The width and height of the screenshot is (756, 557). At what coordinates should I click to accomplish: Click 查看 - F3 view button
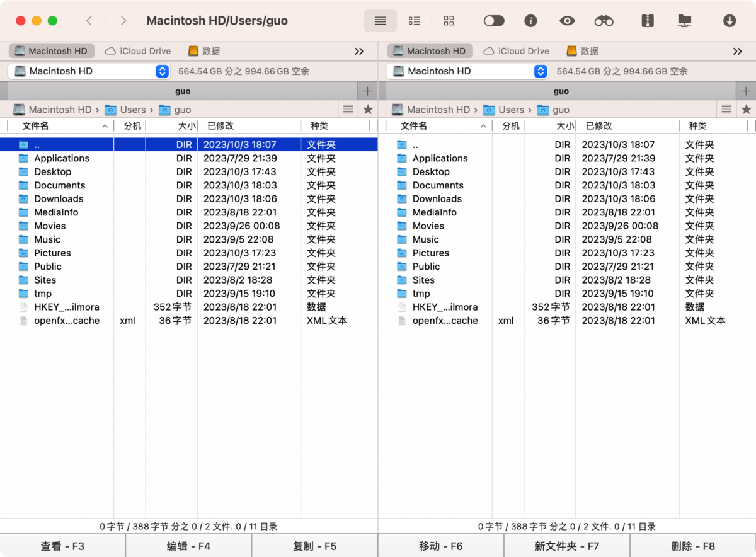coord(62,546)
